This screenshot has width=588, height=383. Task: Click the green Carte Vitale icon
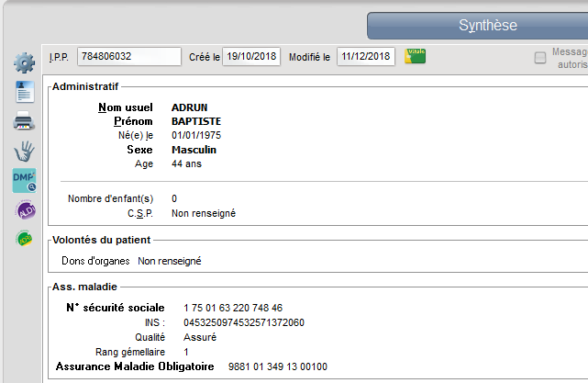tap(416, 56)
